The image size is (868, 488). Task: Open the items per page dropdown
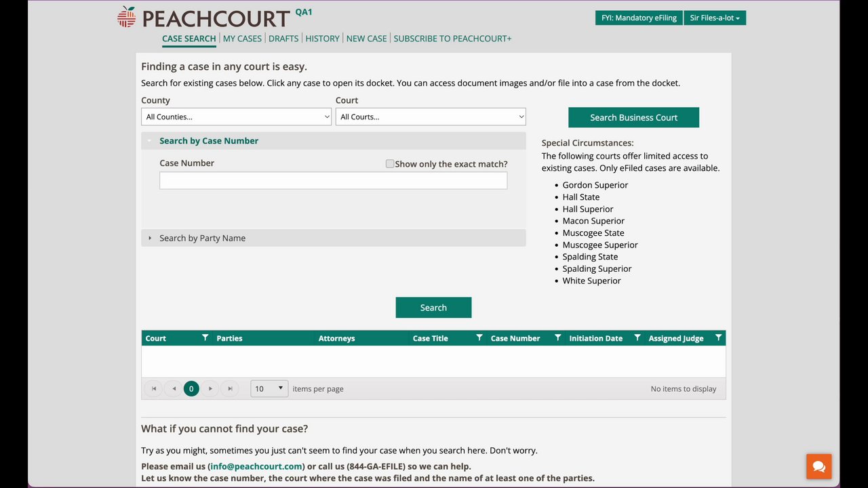pos(269,388)
